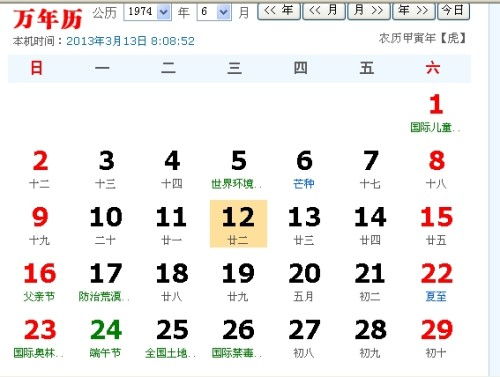Select highlighted date 12 廿二

[238, 224]
